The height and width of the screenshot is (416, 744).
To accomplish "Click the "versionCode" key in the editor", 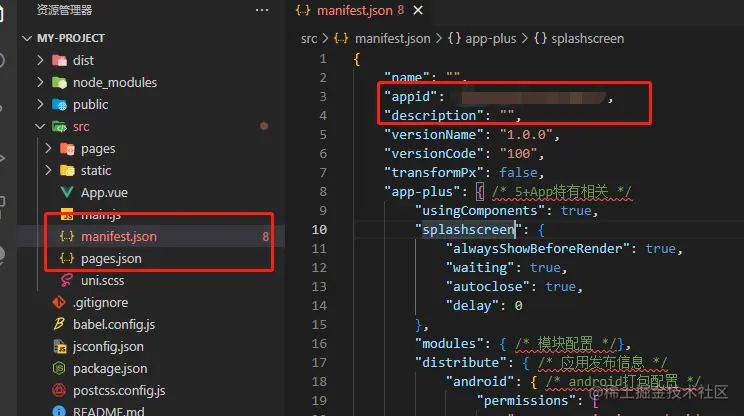I will 434,154.
